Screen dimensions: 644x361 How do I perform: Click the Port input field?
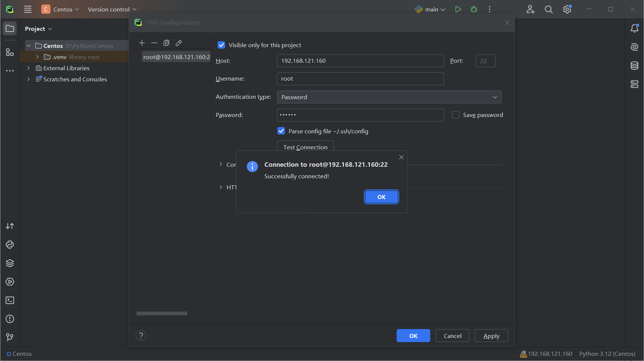click(485, 61)
